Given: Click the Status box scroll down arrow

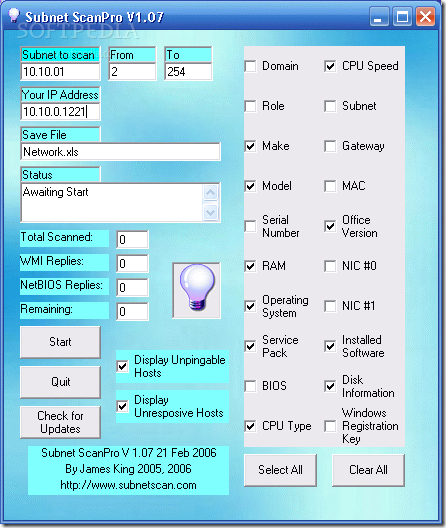Looking at the screenshot, I should pyautogui.click(x=211, y=212).
